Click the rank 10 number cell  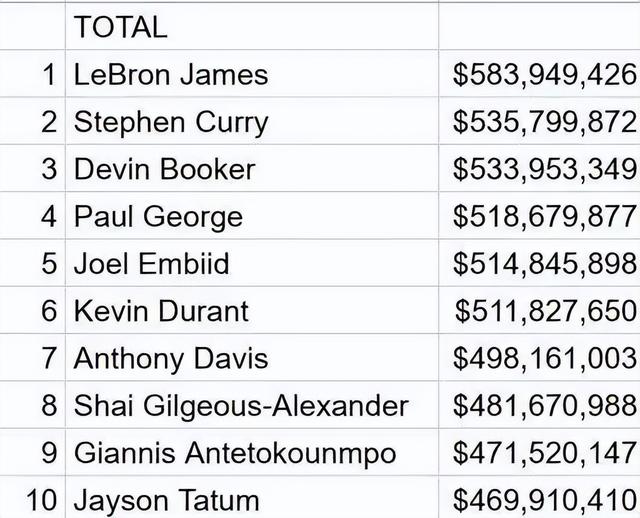click(x=32, y=498)
